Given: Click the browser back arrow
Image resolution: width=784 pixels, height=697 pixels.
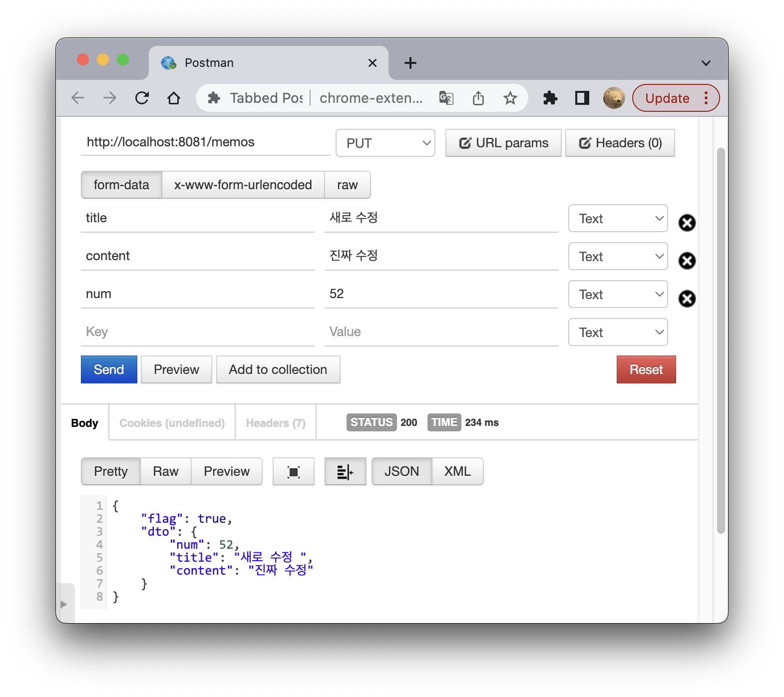Looking at the screenshot, I should [x=78, y=98].
